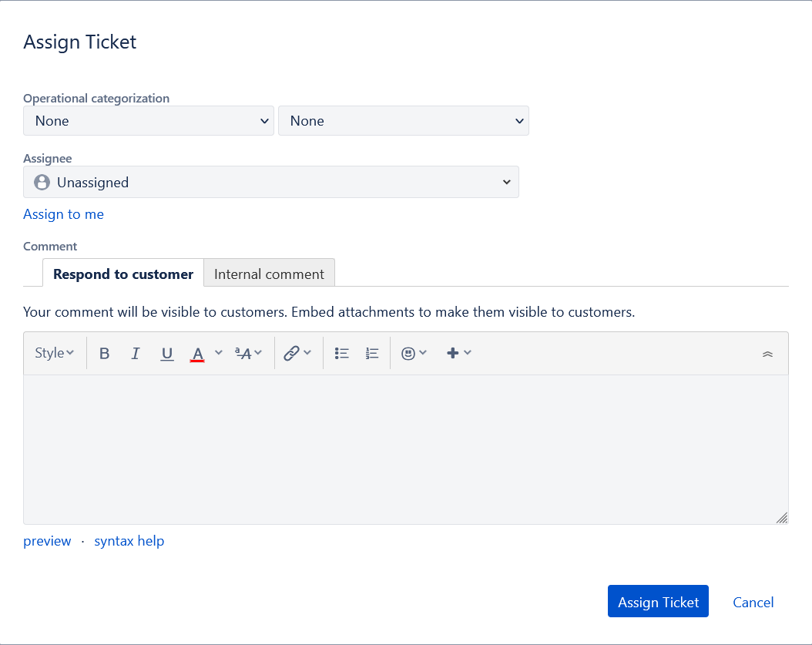Screen dimensions: 812x645
Task: Click the comment visibility notice text
Action: tap(329, 312)
